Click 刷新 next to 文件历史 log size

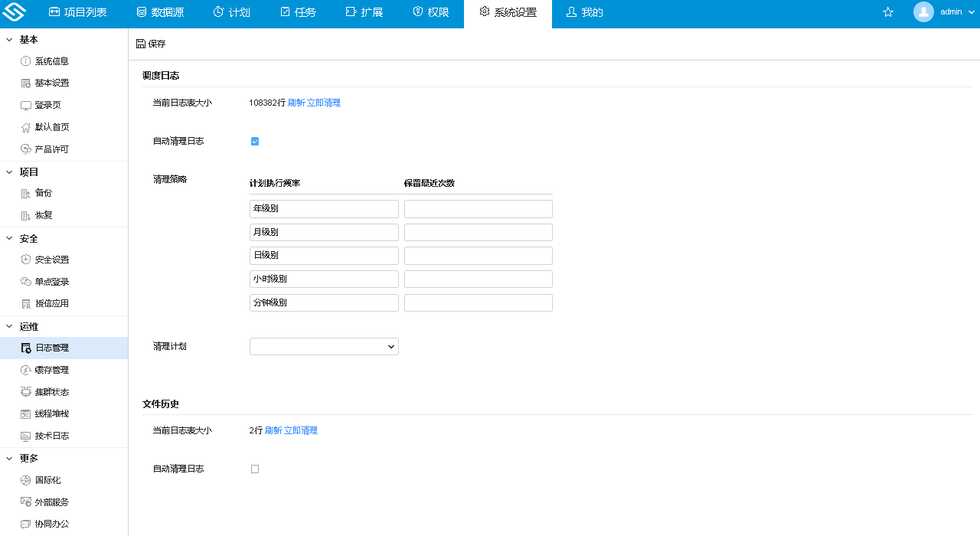[x=272, y=430]
